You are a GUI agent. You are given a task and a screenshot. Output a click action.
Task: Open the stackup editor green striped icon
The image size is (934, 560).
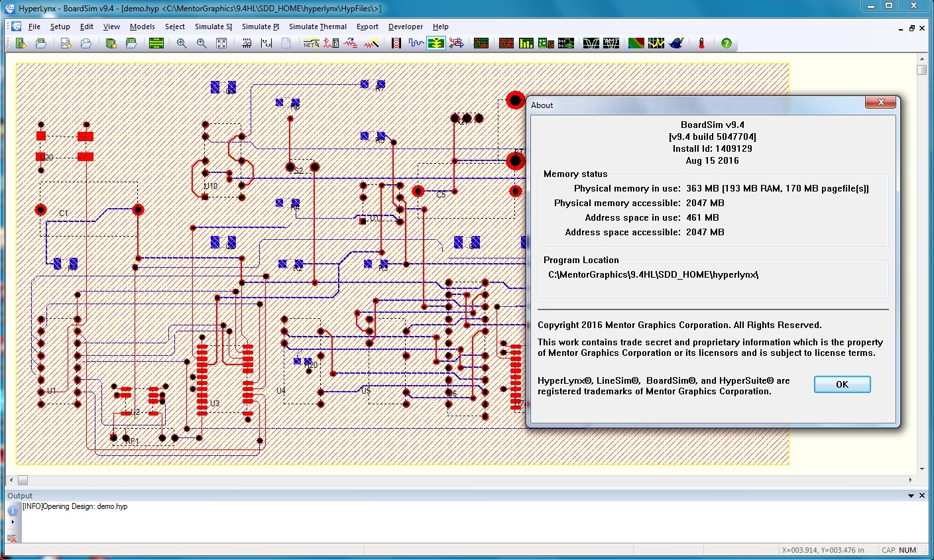(156, 43)
